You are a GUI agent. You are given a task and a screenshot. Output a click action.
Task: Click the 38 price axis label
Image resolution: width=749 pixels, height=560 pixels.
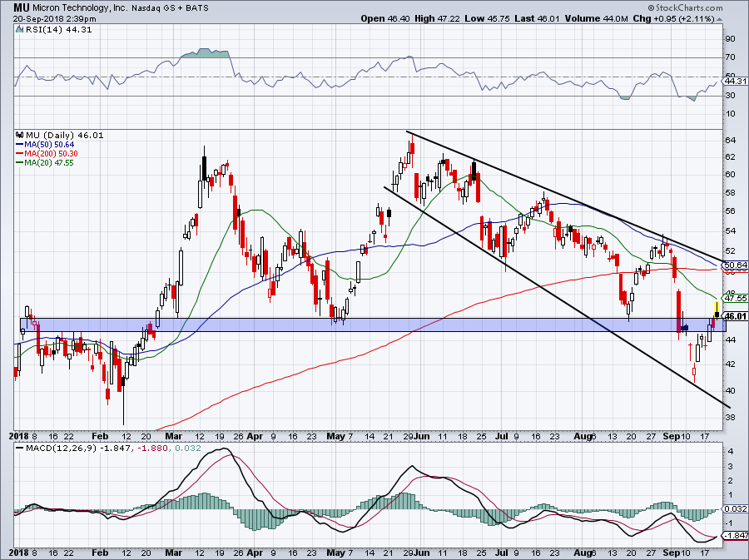click(x=730, y=417)
